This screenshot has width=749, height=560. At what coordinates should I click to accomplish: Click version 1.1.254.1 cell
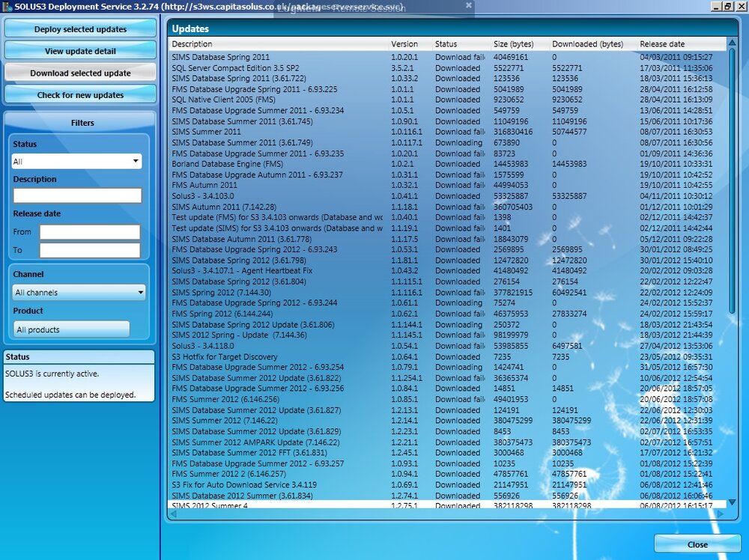pos(407,377)
